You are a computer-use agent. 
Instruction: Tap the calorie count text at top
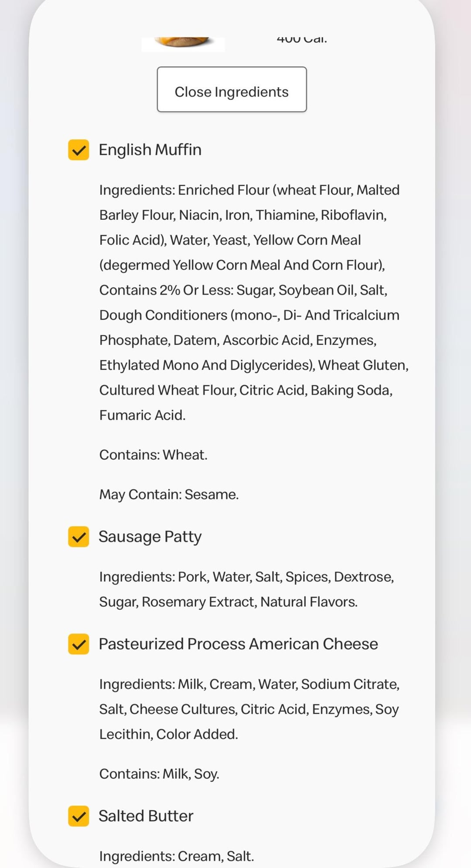point(302,40)
